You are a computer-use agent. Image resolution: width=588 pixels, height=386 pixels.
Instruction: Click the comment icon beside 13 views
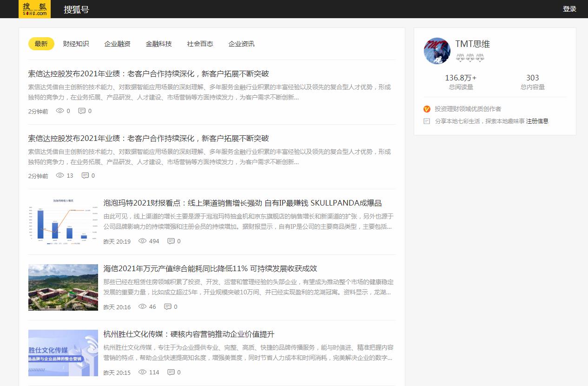(85, 175)
